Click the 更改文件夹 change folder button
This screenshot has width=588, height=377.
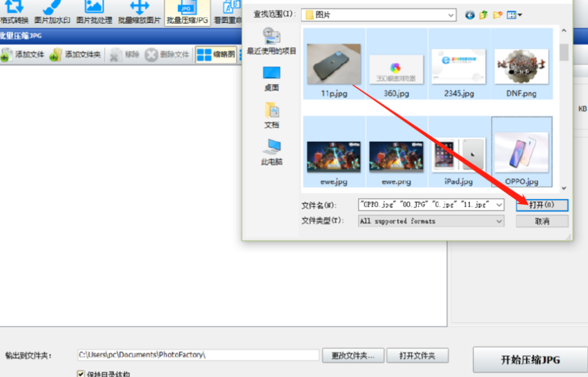pos(353,355)
